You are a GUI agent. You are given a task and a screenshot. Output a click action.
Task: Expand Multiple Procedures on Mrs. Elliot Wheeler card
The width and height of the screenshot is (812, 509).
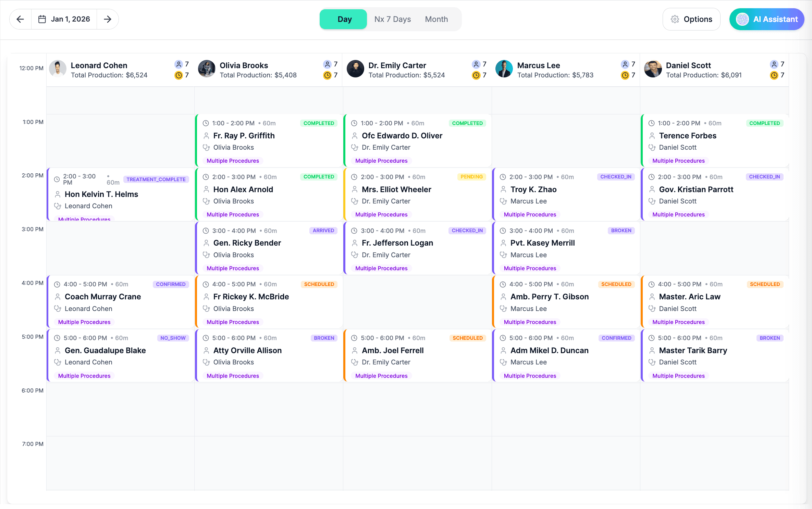[381, 214]
